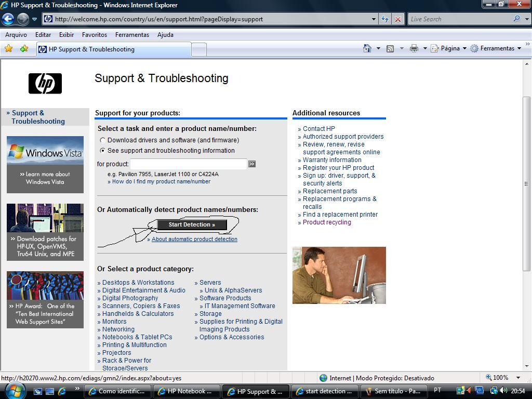Switch to Sem título Paint taskbar window

(394, 391)
